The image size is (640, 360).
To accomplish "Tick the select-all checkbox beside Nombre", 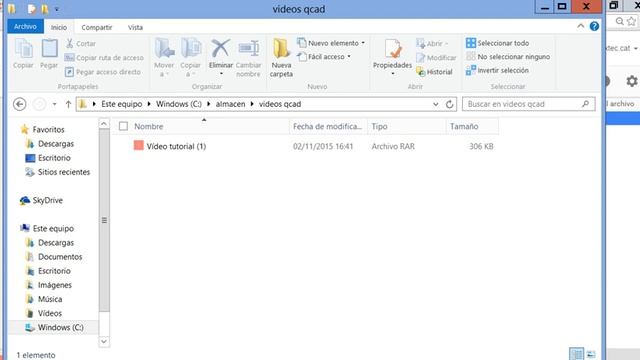I will coord(123,126).
